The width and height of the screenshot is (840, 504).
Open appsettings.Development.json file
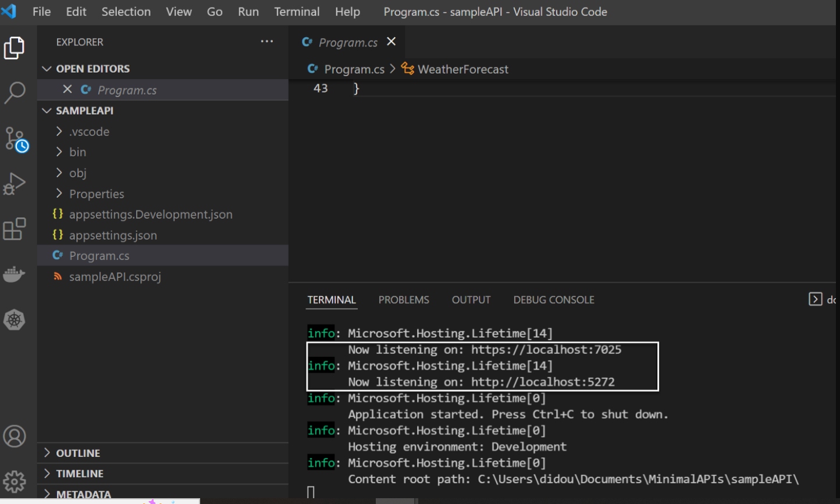pos(151,215)
